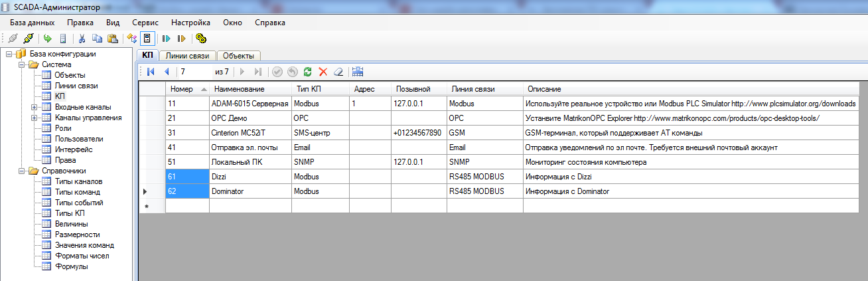
Task: Click the disconnect from database plug icon
Action: pyautogui.click(x=13, y=39)
